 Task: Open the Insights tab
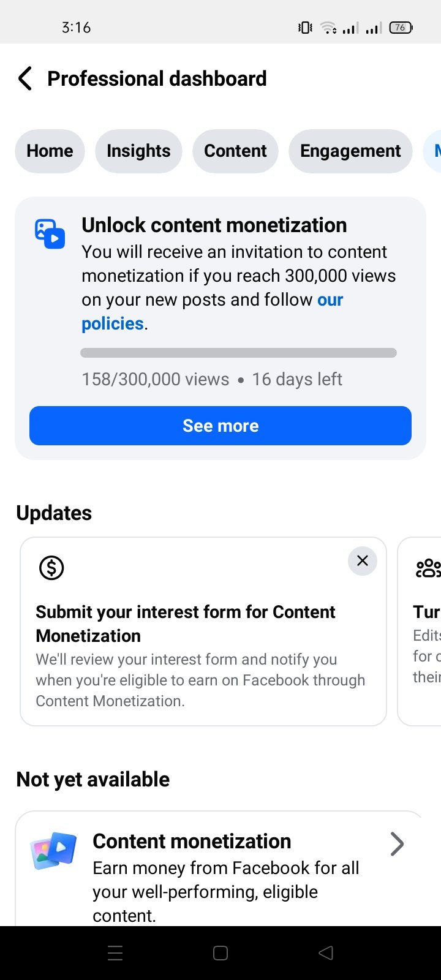(x=138, y=151)
